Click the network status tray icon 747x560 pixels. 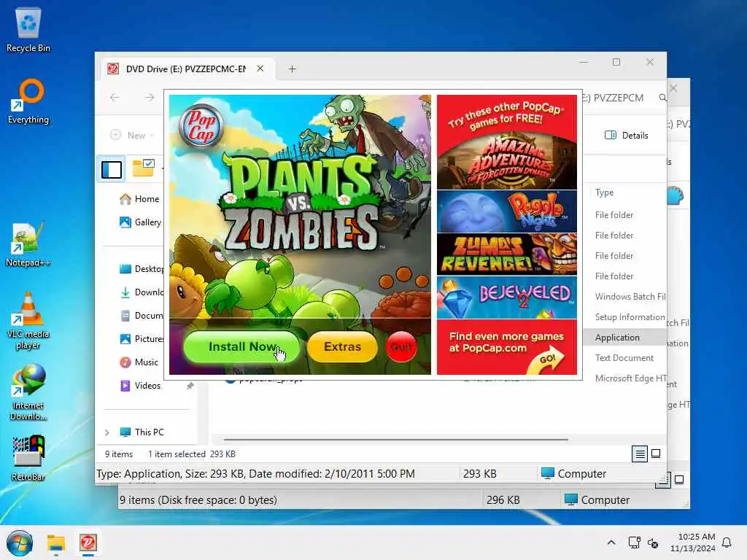tap(634, 542)
